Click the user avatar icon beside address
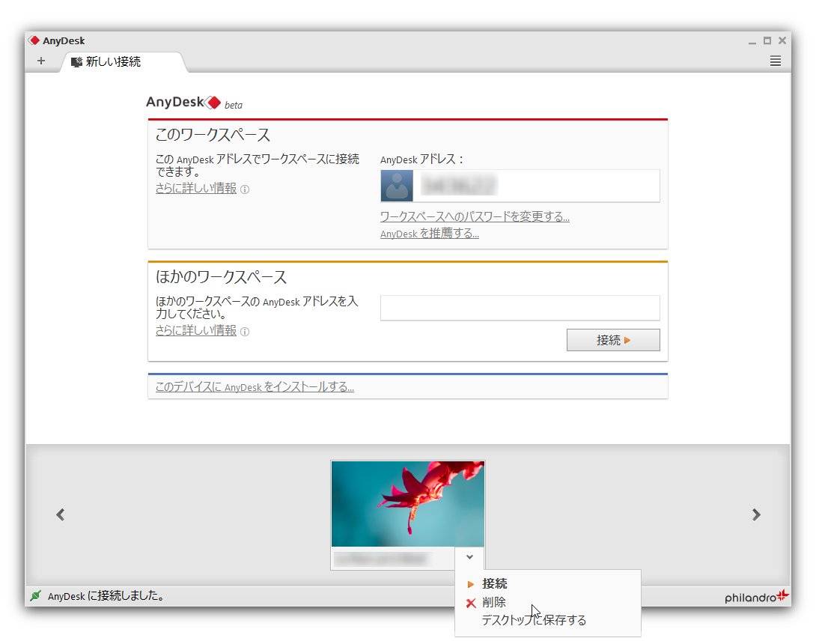The width and height of the screenshot is (816, 644). tap(397, 186)
